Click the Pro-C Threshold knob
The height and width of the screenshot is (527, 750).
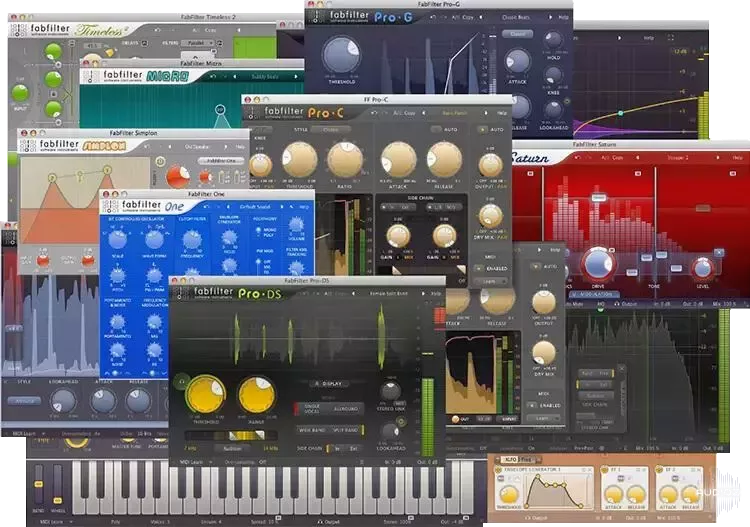click(299, 161)
